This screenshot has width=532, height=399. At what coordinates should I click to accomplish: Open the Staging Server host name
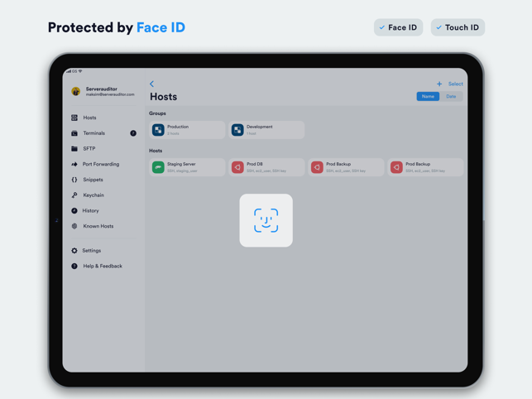point(181,164)
